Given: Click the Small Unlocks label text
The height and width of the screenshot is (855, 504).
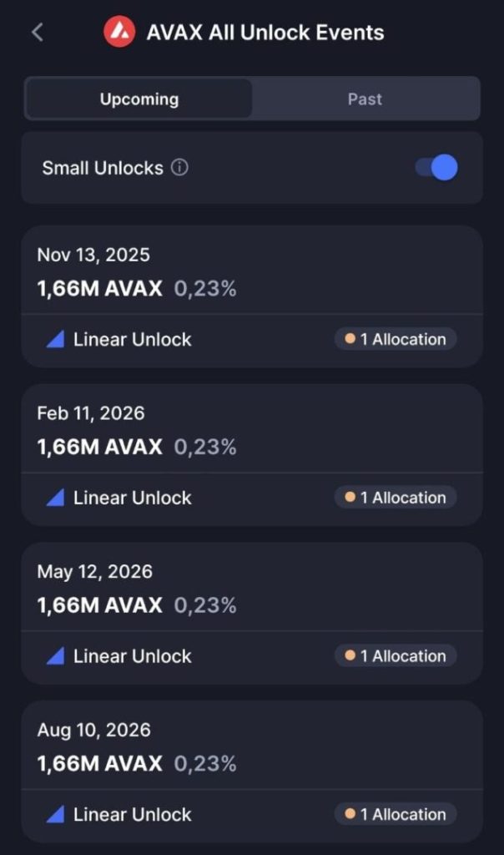Looking at the screenshot, I should click(103, 168).
